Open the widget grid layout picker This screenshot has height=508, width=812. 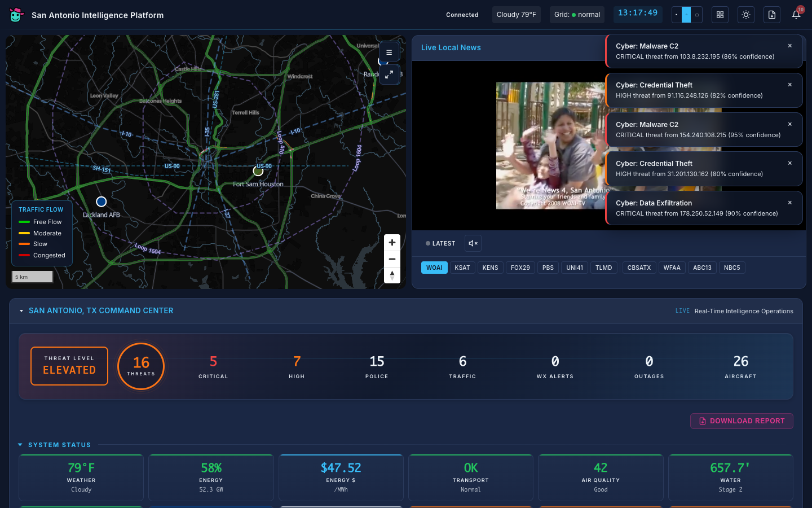(720, 14)
